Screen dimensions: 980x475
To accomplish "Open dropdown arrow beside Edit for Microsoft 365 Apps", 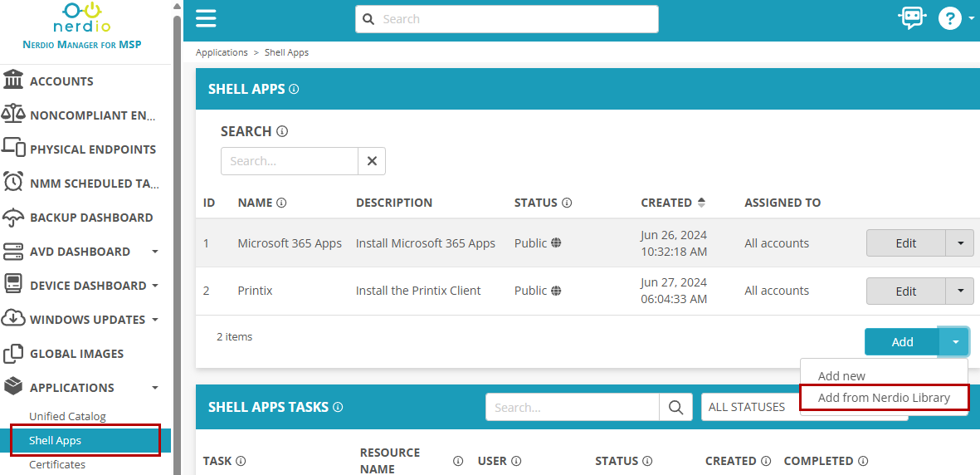I will tap(960, 242).
